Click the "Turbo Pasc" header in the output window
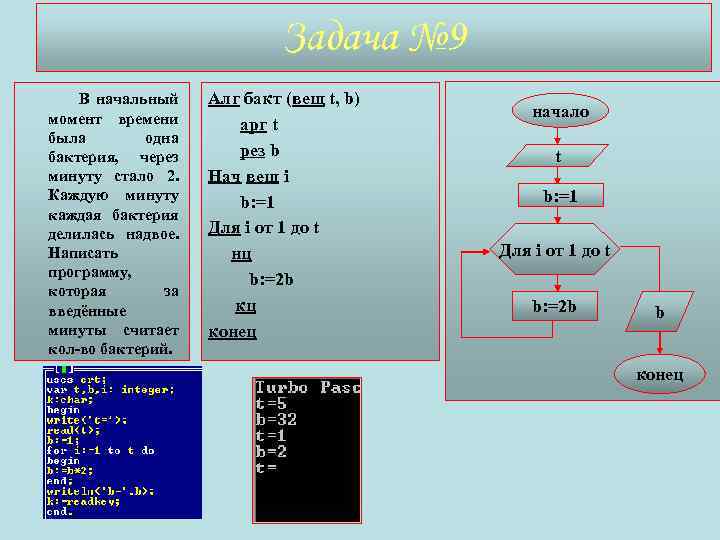This screenshot has height=540, width=720. point(308,387)
